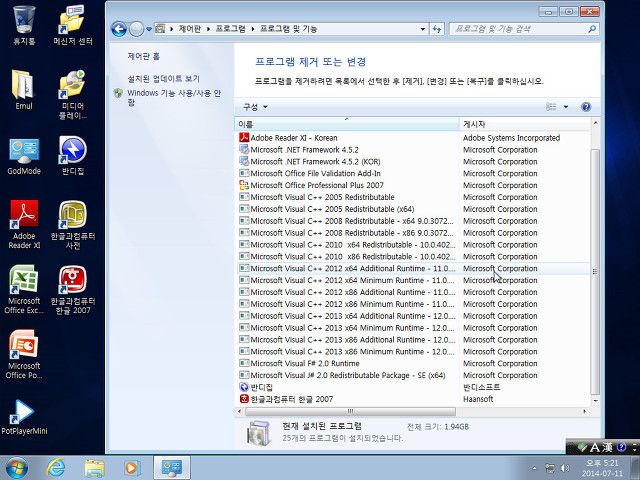Select Visual C++ 2010 x64 Redistributable row
This screenshot has height=480, width=640.
[412, 245]
